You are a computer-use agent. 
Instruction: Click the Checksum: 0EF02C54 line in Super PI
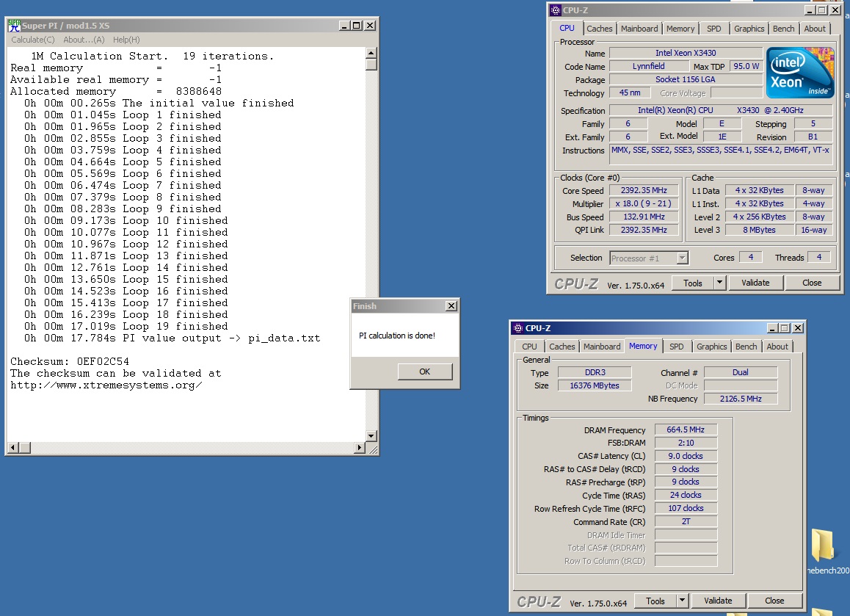point(70,362)
